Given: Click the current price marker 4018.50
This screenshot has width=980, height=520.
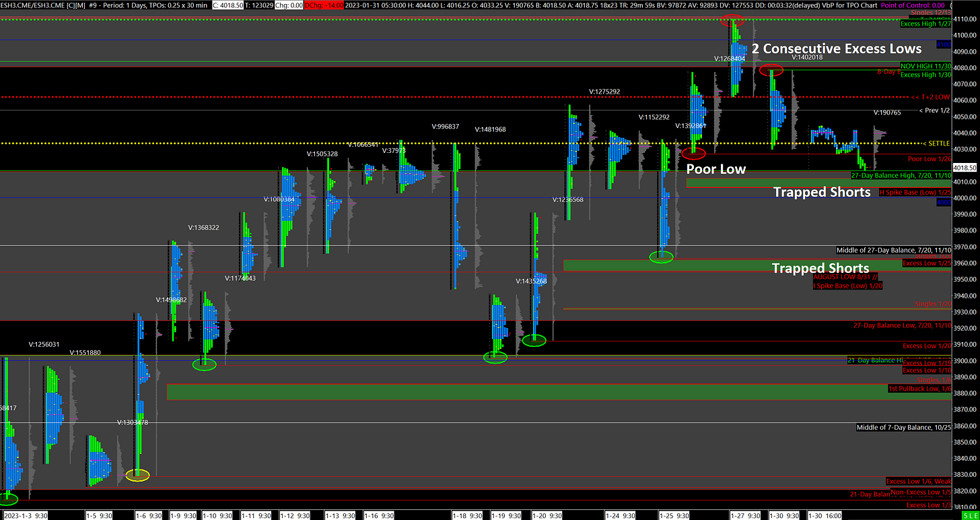Looking at the screenshot, I should (x=965, y=168).
